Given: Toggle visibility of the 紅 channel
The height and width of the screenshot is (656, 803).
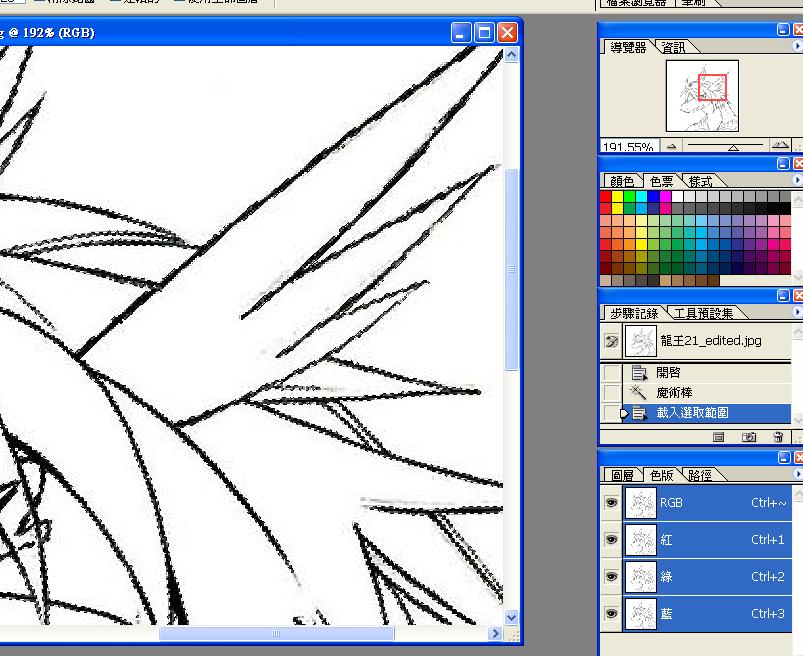Looking at the screenshot, I should [x=611, y=540].
